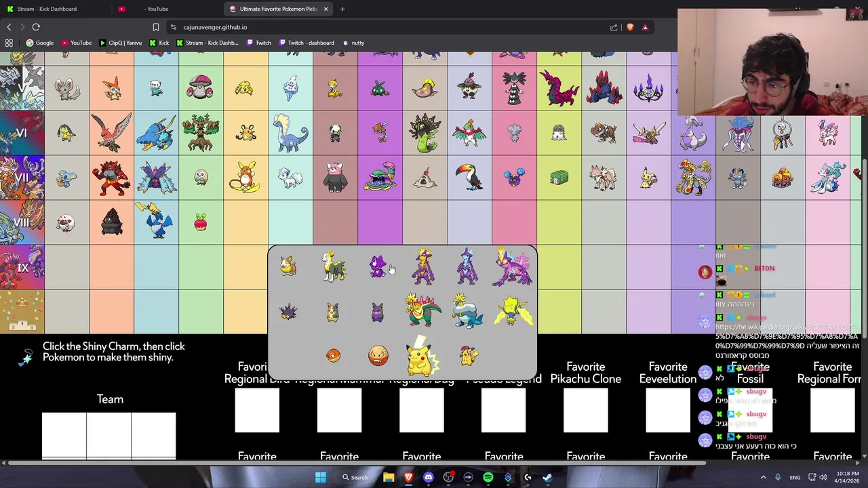Choose Mimikyu in the Gen VII row
Viewport: 868px width, 488px height.
click(648, 178)
